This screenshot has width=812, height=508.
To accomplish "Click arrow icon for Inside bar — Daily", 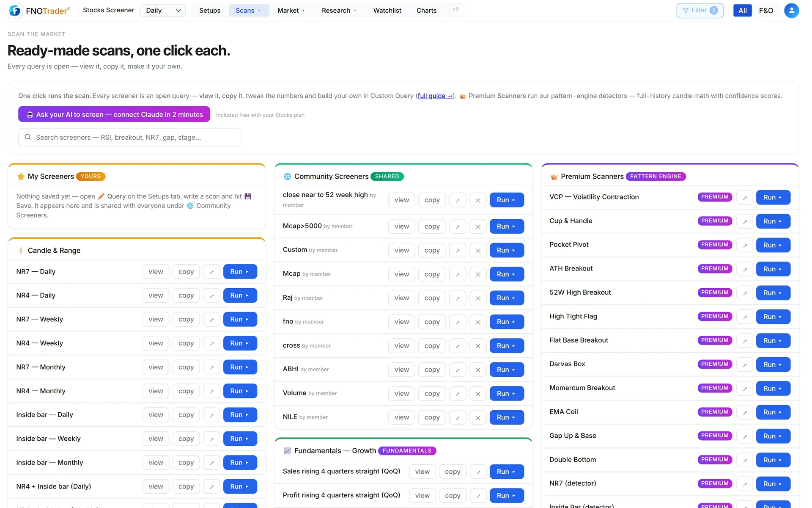I will pyautogui.click(x=211, y=415).
